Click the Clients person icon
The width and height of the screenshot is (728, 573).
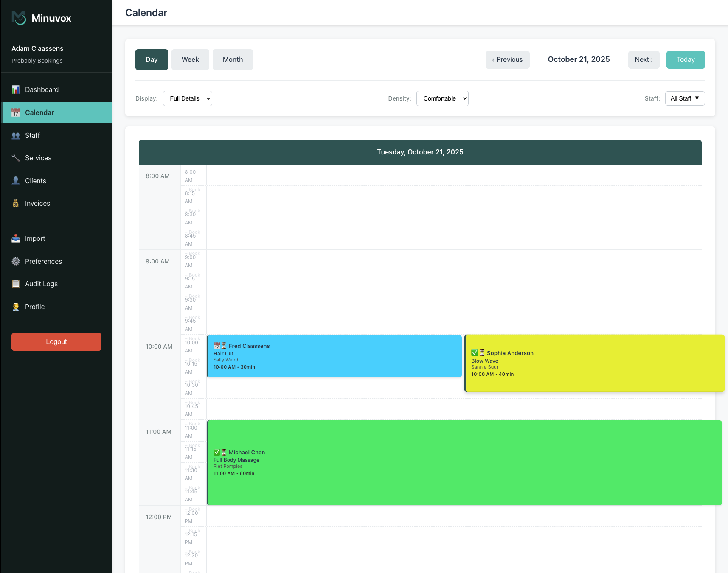16,181
